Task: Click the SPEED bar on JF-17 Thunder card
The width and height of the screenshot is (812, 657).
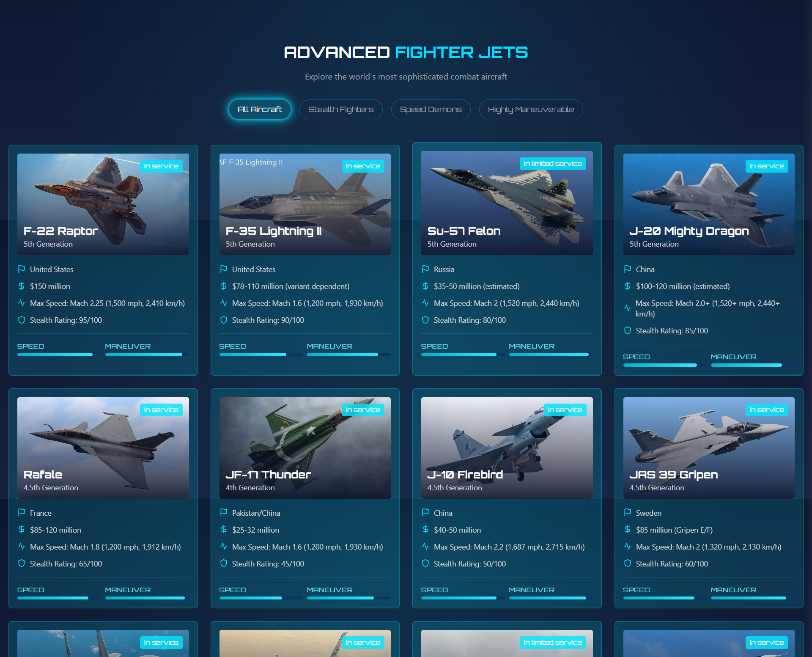Action: click(261, 598)
